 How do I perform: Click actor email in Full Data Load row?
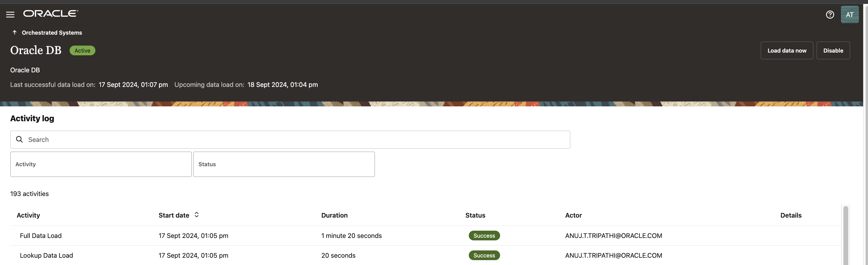coord(613,236)
